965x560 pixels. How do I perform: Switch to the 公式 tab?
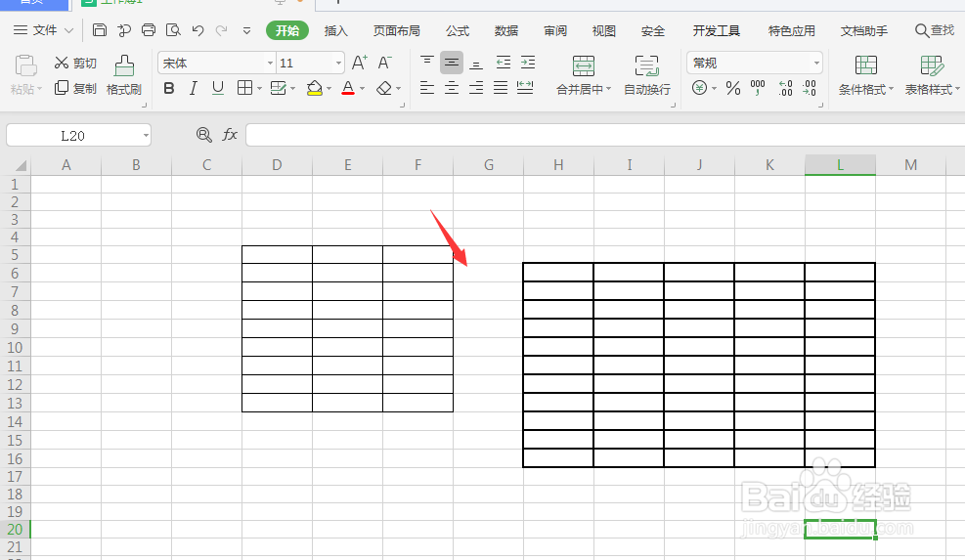pos(458,30)
